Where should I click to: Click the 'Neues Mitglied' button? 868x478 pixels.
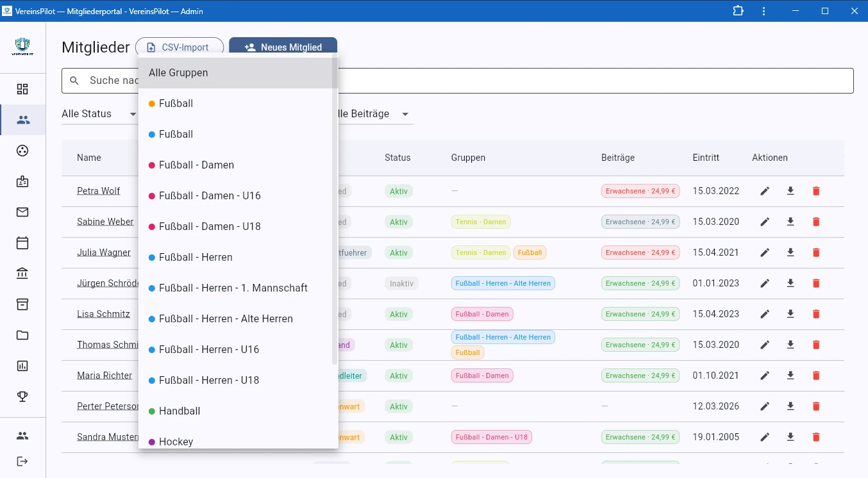[283, 47]
